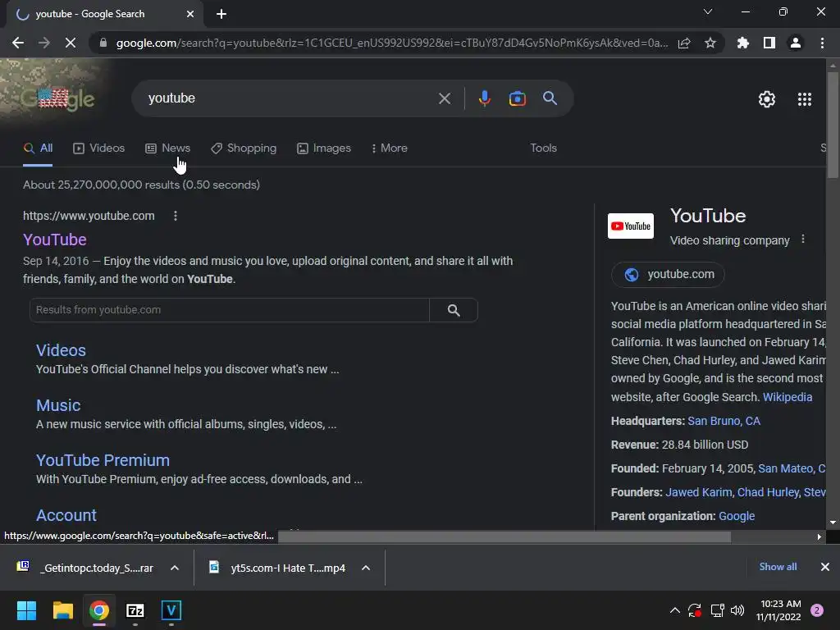Screen dimensions: 840x630
Task: Switch to the All results tab
Action: coord(38,148)
